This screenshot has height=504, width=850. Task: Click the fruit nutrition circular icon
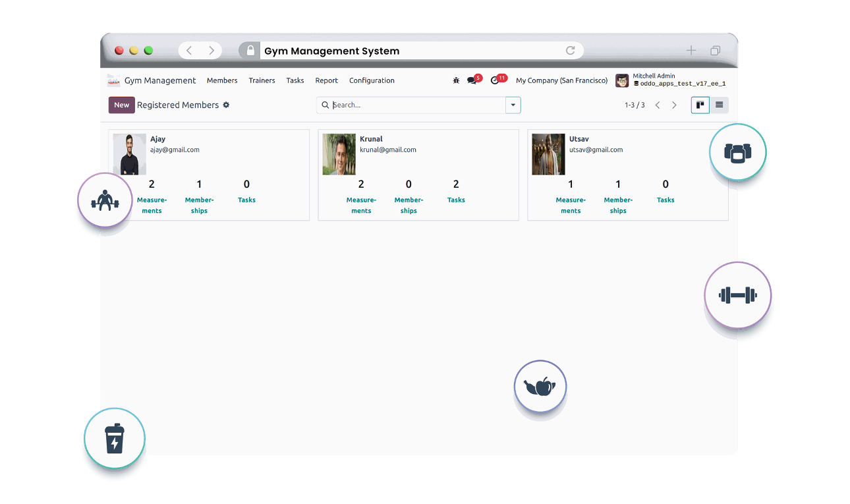click(x=540, y=387)
